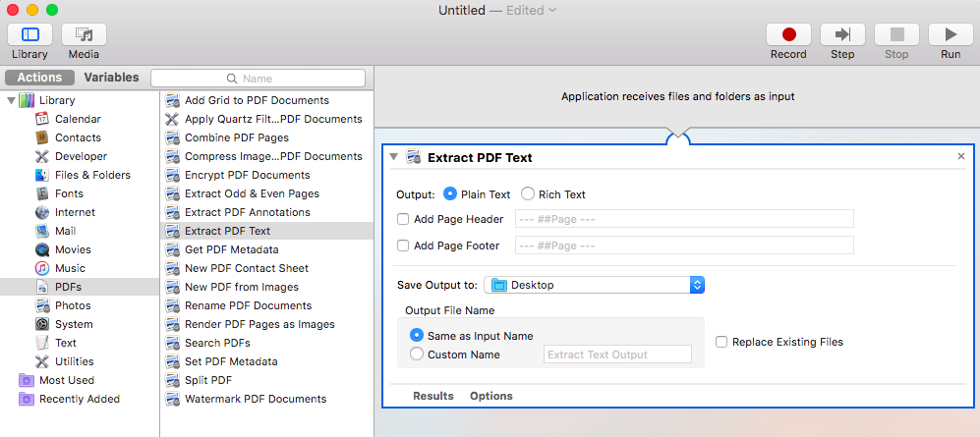
Task: Select the Developer category icon
Action: coord(42,156)
